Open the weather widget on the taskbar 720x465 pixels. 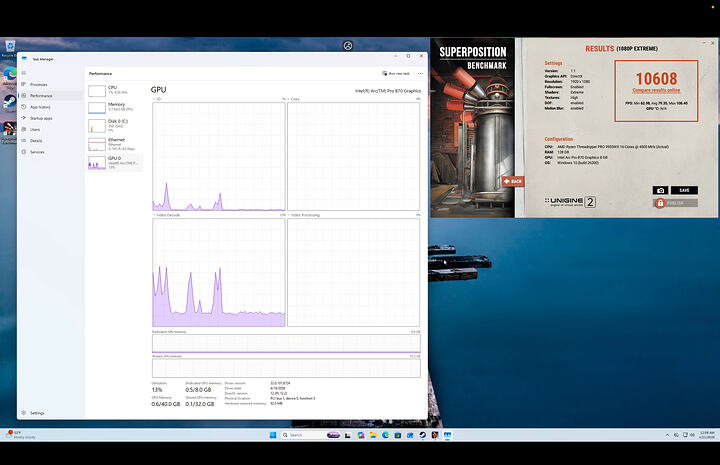coord(18,435)
